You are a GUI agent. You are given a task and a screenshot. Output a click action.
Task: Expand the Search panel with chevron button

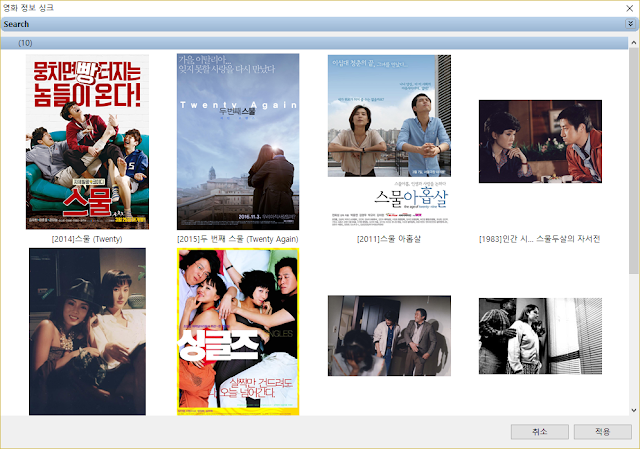click(630, 24)
